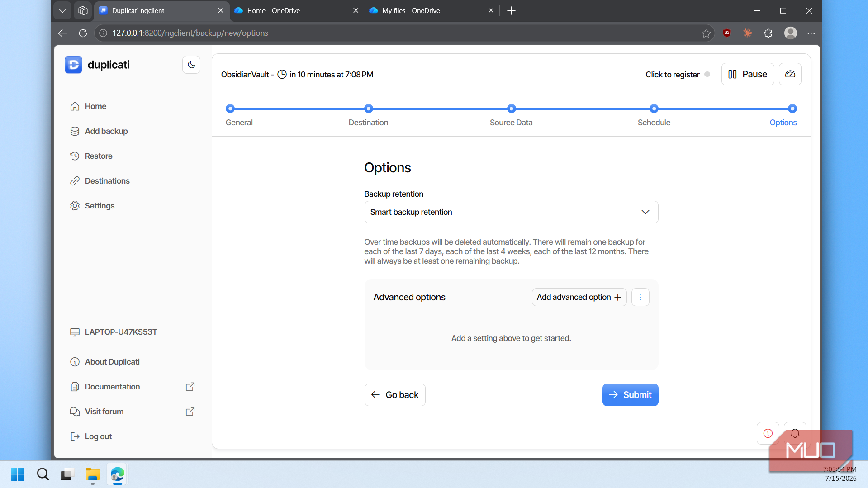The image size is (868, 488).
Task: Click the Schedule step label
Action: (x=654, y=123)
